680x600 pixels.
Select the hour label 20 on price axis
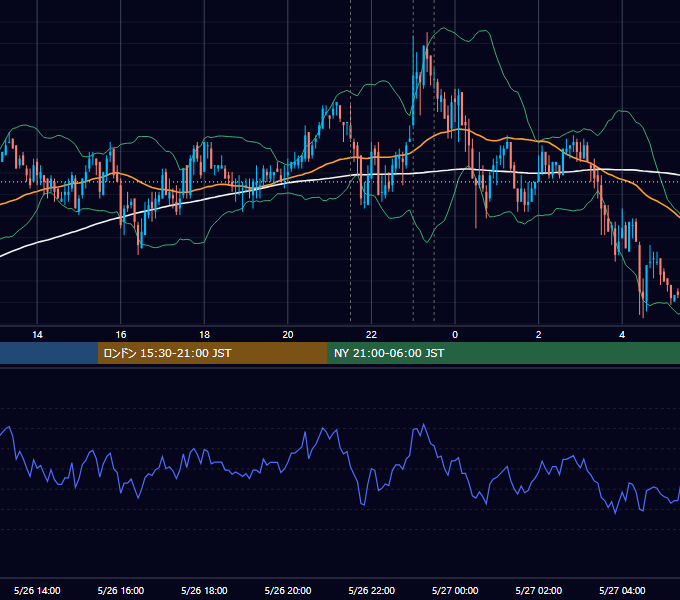click(x=288, y=335)
